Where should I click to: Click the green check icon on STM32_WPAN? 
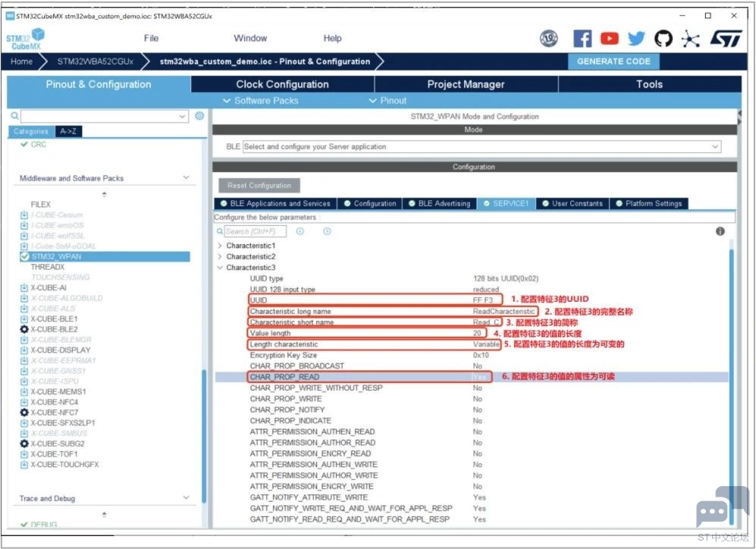click(x=24, y=256)
